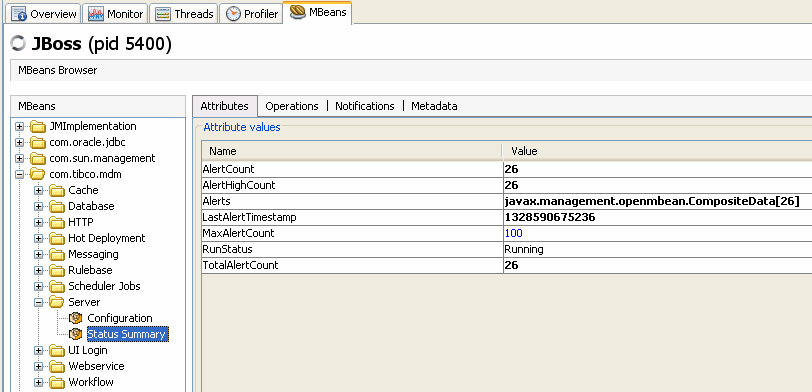The height and width of the screenshot is (392, 812).
Task: Switch to the Metadata tab
Action: click(434, 106)
